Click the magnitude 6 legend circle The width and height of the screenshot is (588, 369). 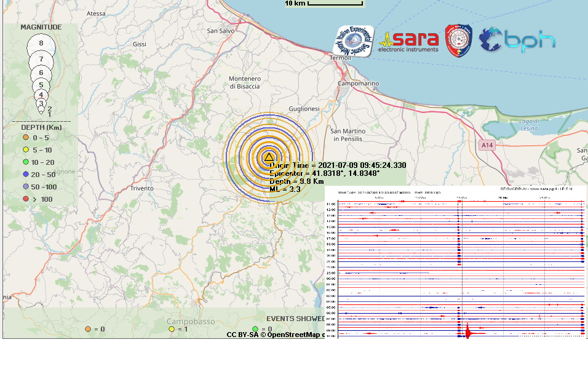pyautogui.click(x=41, y=73)
